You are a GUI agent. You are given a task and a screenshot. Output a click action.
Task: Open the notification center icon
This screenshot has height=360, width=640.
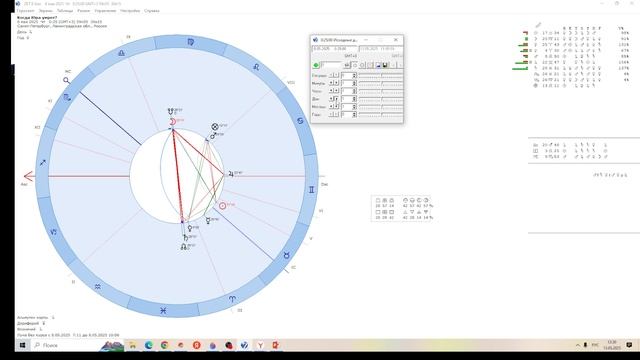click(629, 345)
